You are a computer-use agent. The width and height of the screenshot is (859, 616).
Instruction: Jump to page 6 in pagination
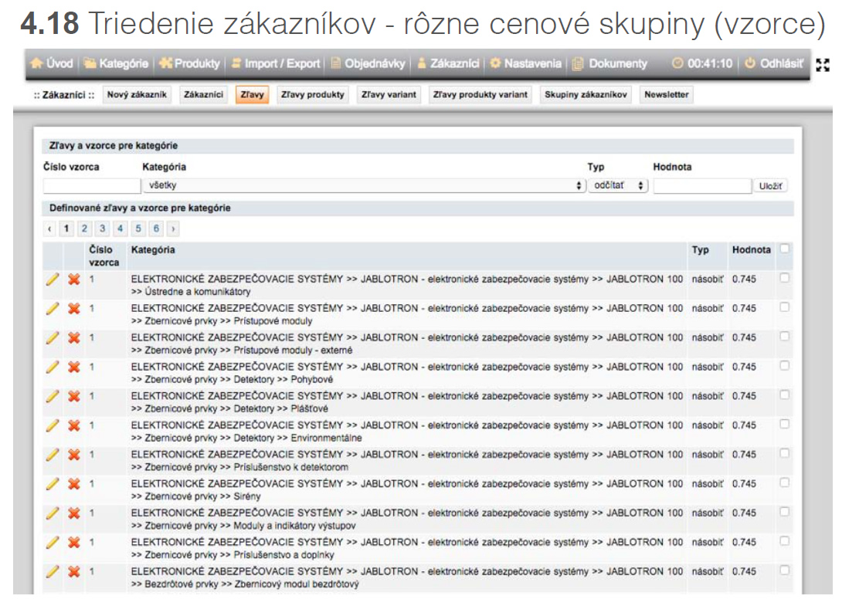(156, 229)
